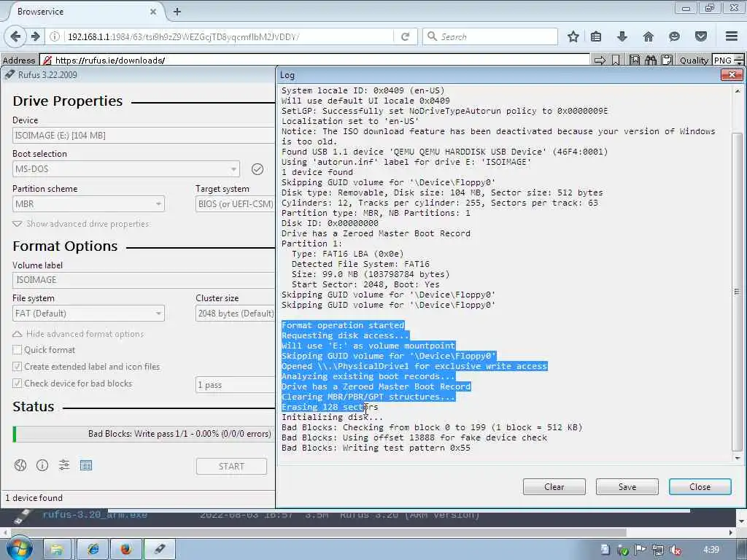The image size is (747, 560).
Task: Click the "1 device found" status text
Action: (34, 497)
